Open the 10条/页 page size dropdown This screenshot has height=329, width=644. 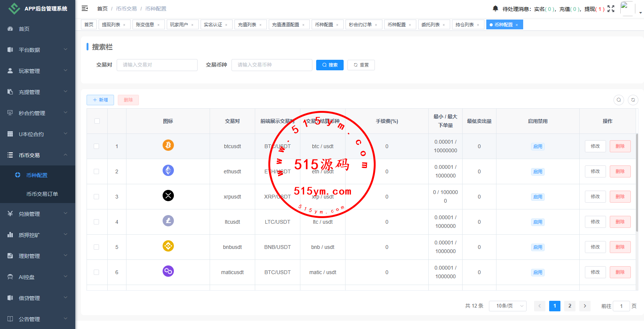507,306
